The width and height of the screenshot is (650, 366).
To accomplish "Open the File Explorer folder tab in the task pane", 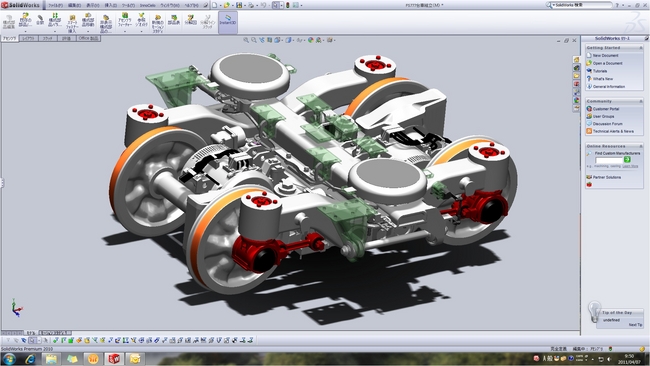I will (577, 75).
